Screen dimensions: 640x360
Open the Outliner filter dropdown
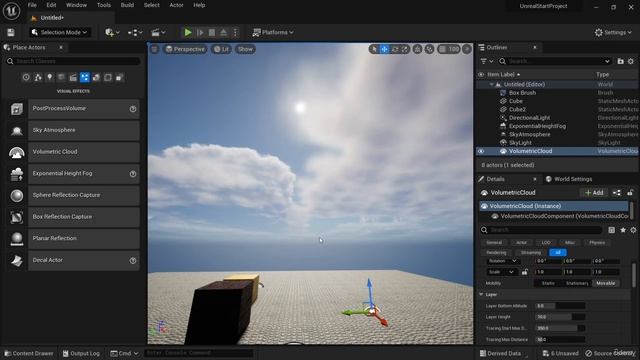click(x=487, y=61)
